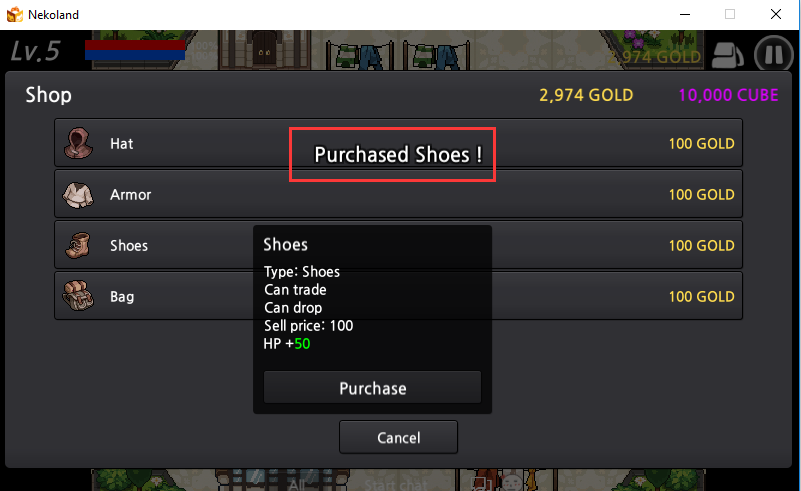Click the Armor shirt icon
The image size is (801, 491).
coord(77,194)
